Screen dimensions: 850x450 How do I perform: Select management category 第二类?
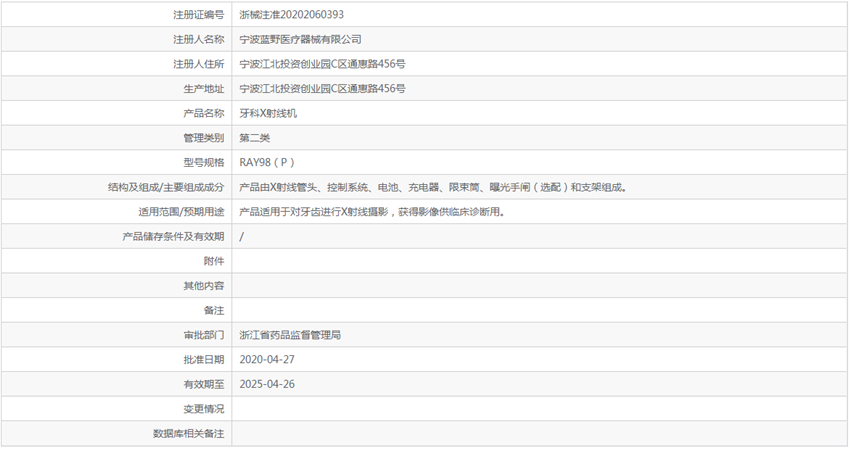point(255,138)
